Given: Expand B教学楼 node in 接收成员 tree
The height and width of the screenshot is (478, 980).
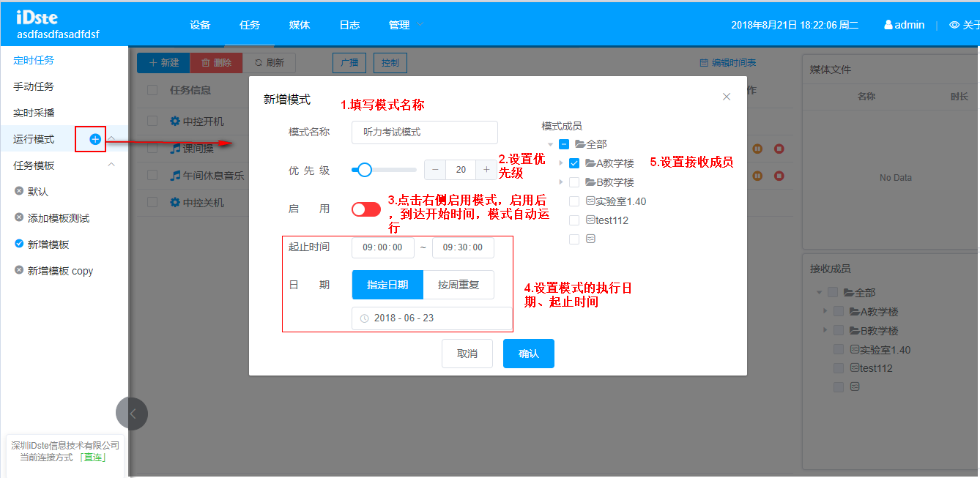Looking at the screenshot, I should coord(826,331).
